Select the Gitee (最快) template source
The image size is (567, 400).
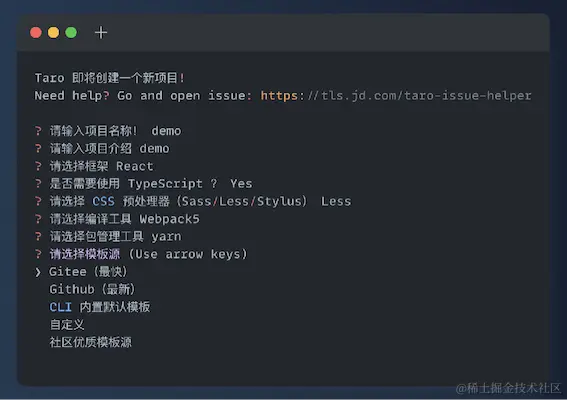88,272
